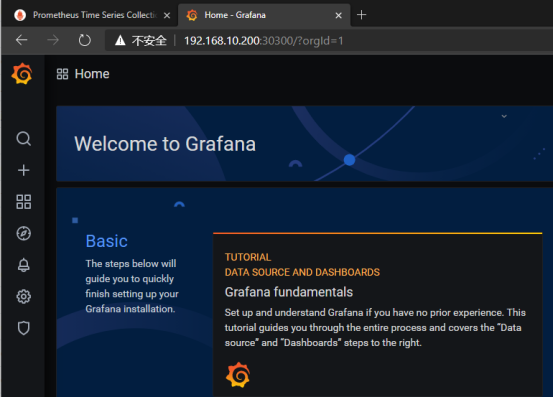Screen dimensions: 553x398
Task: Click the Grafana logo in tutorial card
Action: 238,375
